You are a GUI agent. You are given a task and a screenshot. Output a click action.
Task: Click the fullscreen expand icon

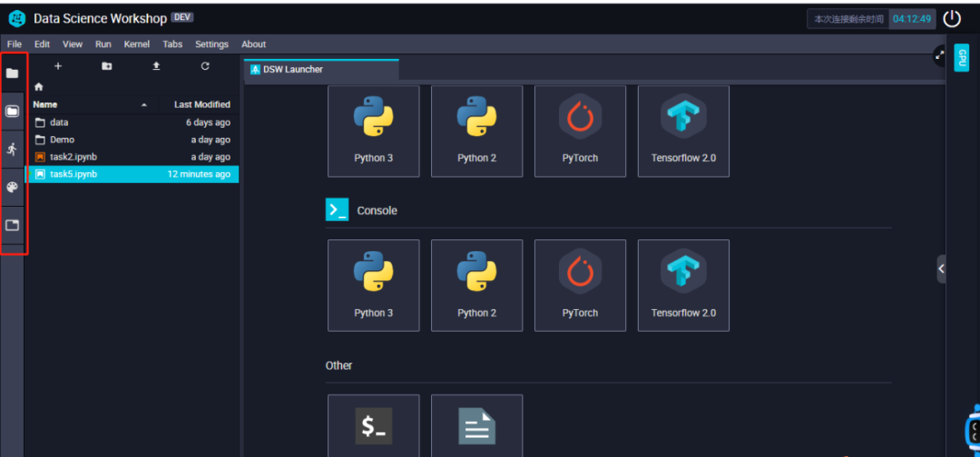[939, 55]
